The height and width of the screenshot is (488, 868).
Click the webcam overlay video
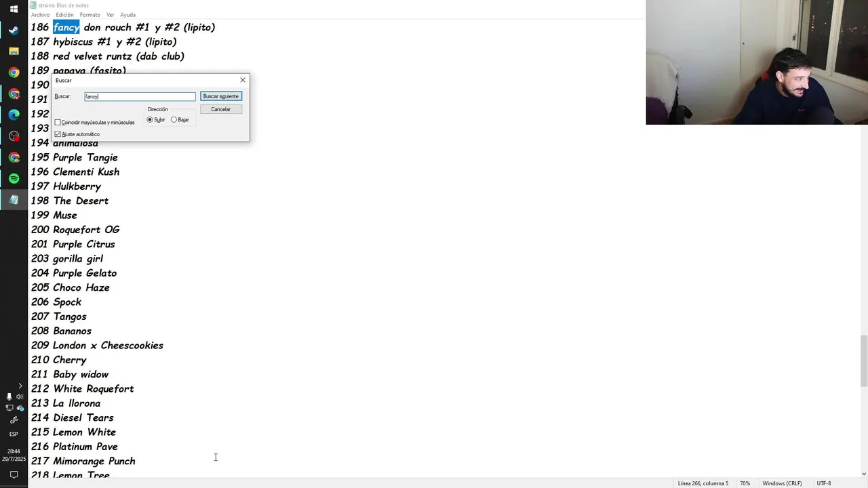[x=757, y=62]
